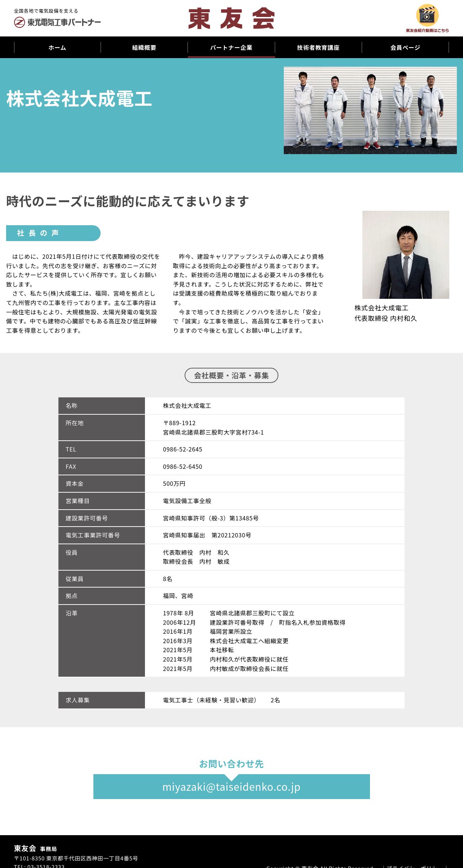Click the address 宮崎県北諸県郡三股町大字宮村734-1
The height and width of the screenshot is (868, 463).
[x=213, y=432]
